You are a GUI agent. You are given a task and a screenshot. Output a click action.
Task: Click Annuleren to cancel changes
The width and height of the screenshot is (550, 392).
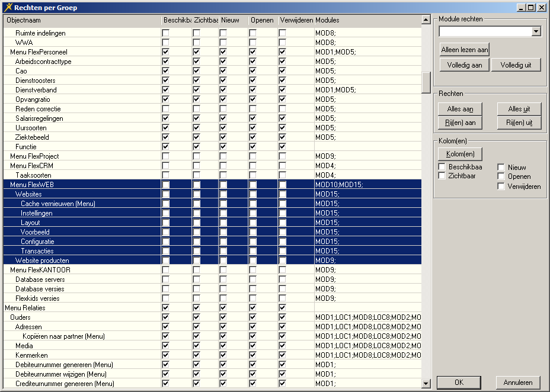point(518,383)
